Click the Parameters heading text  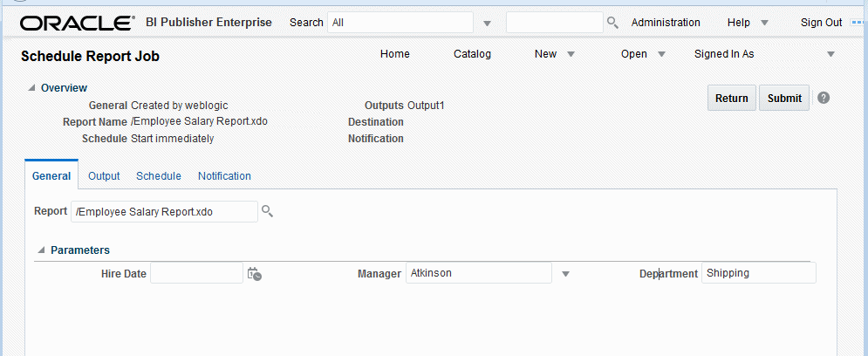(80, 250)
